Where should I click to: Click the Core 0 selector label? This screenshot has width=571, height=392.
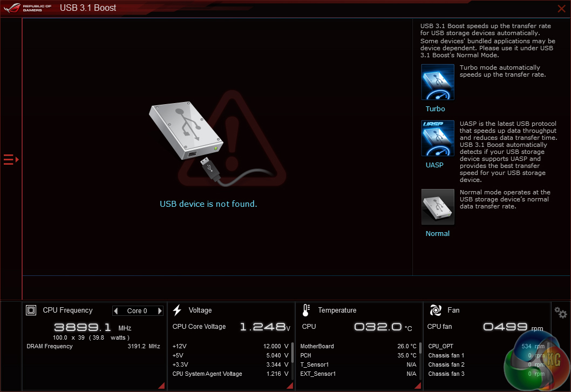[137, 311]
